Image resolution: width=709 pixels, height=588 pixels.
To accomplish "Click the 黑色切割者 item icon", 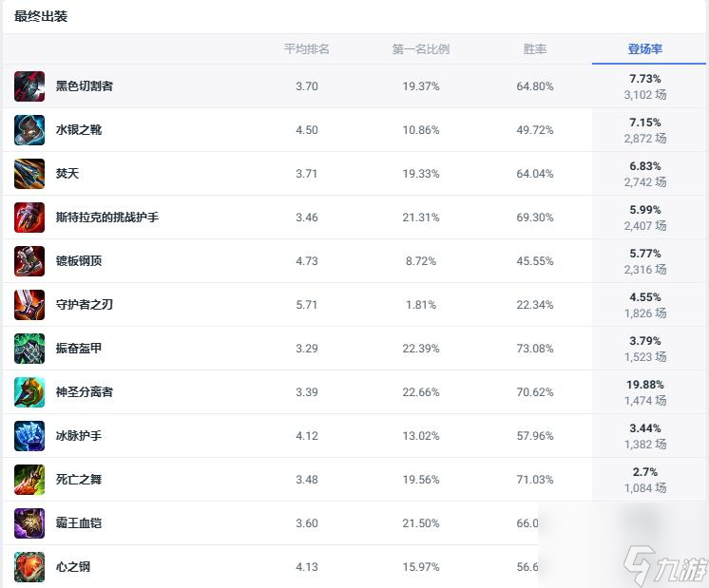I will (x=29, y=86).
